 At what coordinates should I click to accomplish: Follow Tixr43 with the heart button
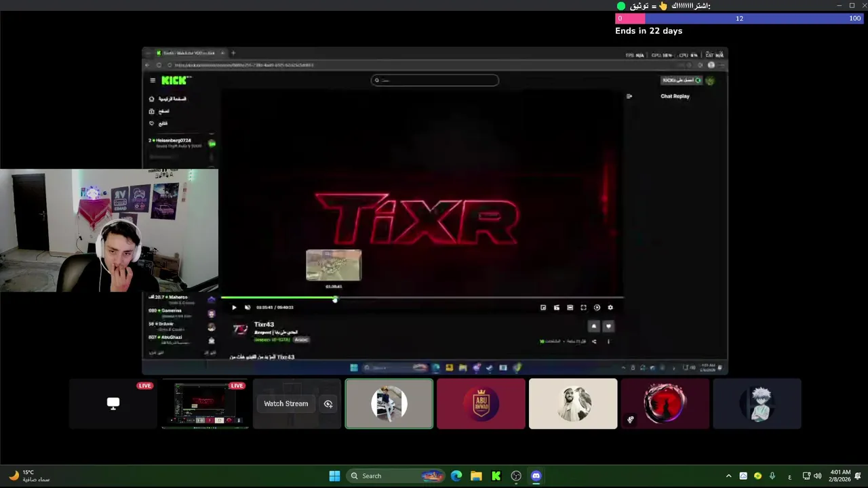tap(608, 326)
